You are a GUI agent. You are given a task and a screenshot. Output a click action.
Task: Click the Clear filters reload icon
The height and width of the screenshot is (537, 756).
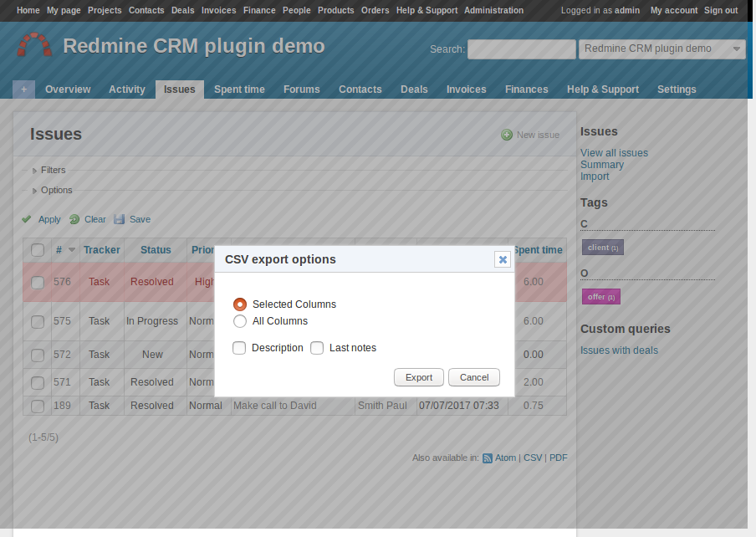click(x=74, y=219)
